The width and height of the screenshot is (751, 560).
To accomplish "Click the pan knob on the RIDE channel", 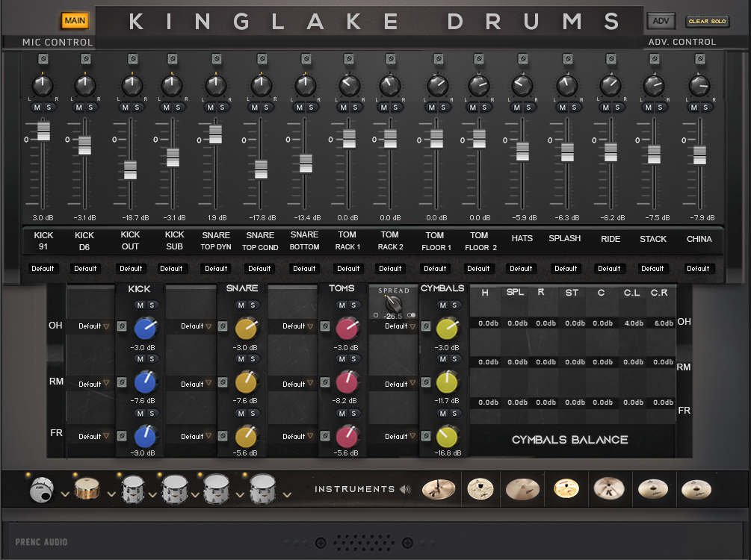I will click(611, 86).
